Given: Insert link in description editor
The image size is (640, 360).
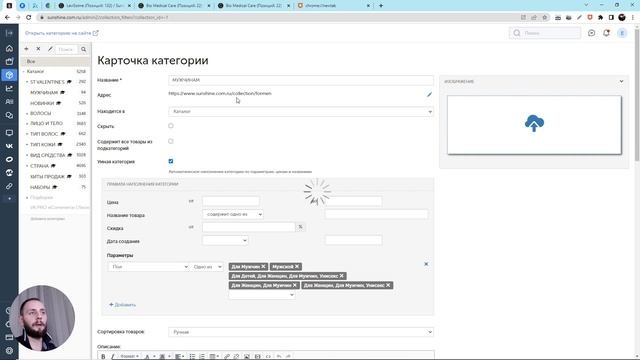Looking at the screenshot, I should 227,357.
